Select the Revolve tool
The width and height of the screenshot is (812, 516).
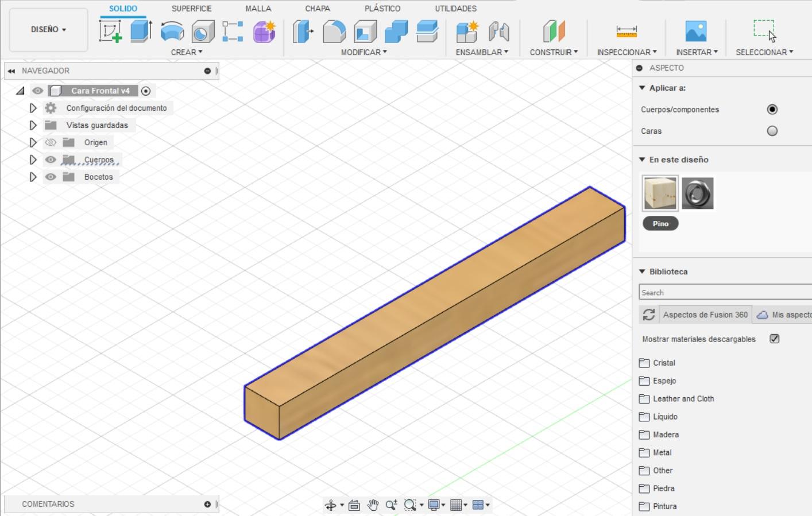[172, 31]
